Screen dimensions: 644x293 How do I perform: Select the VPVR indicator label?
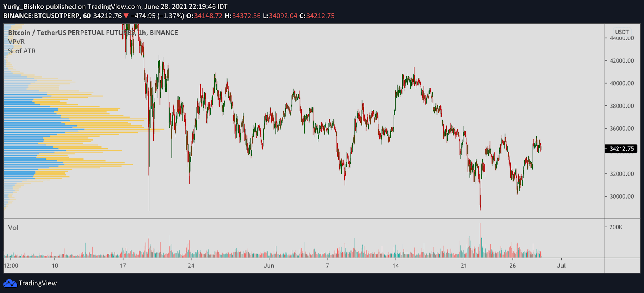(x=17, y=42)
